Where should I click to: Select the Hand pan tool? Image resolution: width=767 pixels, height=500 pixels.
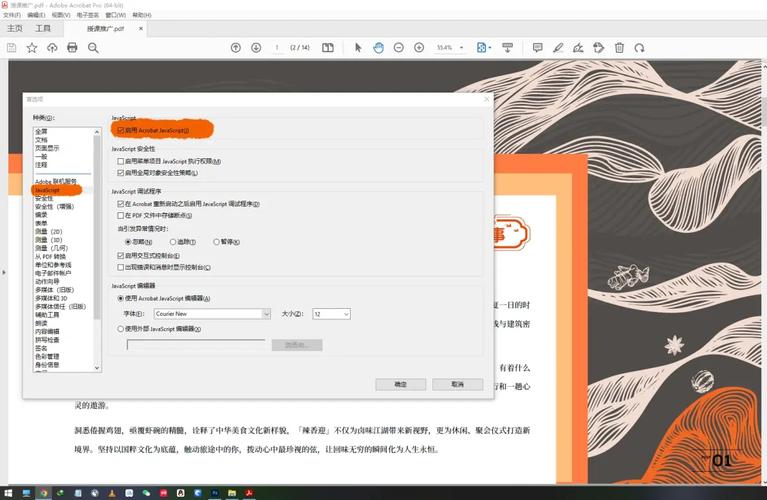(379, 47)
